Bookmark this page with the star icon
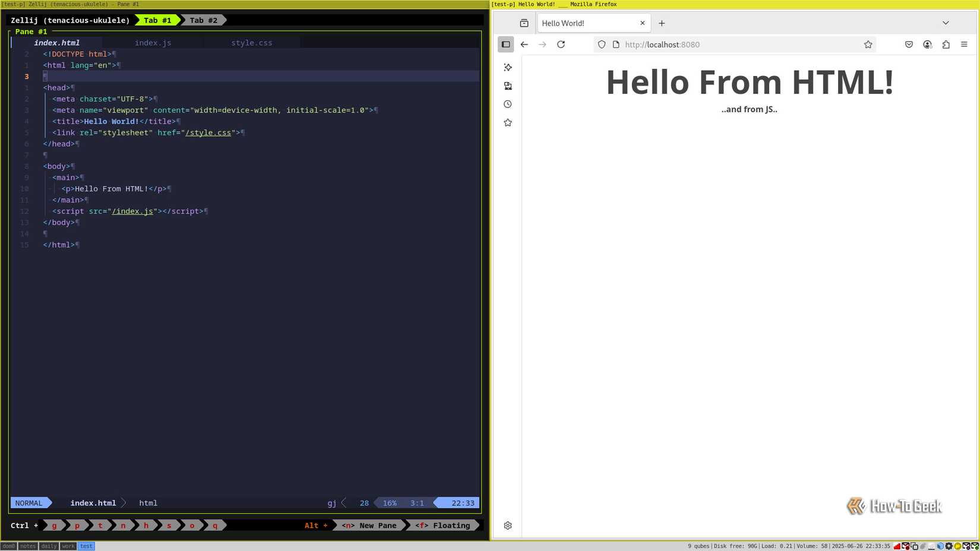Image resolution: width=980 pixels, height=551 pixels. (868, 44)
